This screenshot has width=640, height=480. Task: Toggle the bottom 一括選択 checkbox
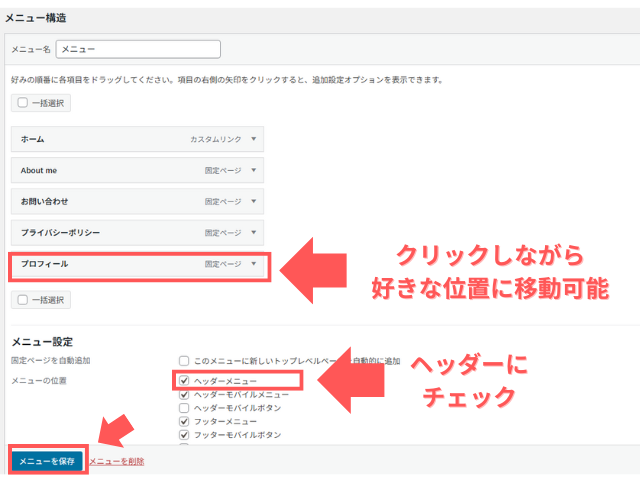22,300
